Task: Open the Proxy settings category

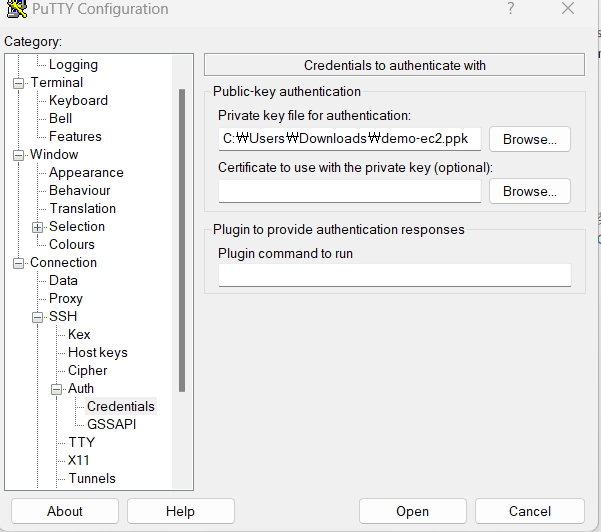Action: pyautogui.click(x=66, y=299)
